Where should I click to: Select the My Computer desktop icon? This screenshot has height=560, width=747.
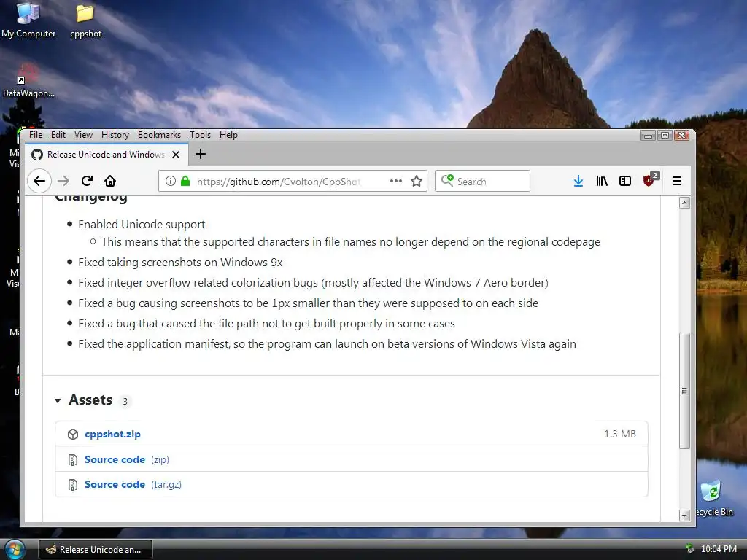click(x=28, y=20)
